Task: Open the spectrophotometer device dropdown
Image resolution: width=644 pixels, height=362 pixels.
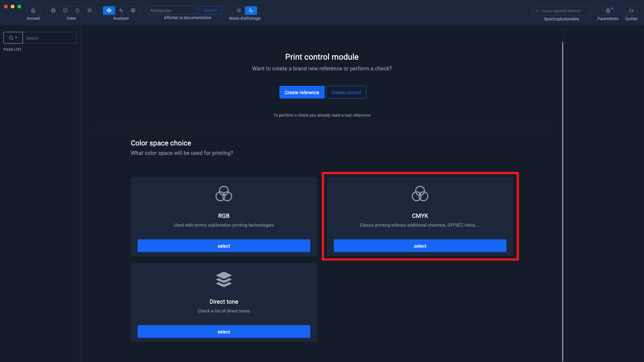Action: (561, 11)
